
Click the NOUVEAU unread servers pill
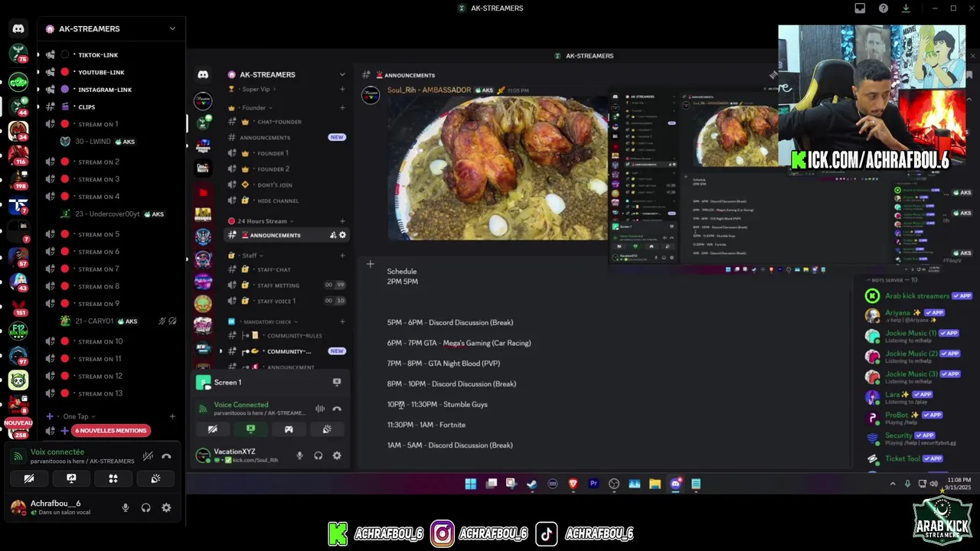(18, 422)
